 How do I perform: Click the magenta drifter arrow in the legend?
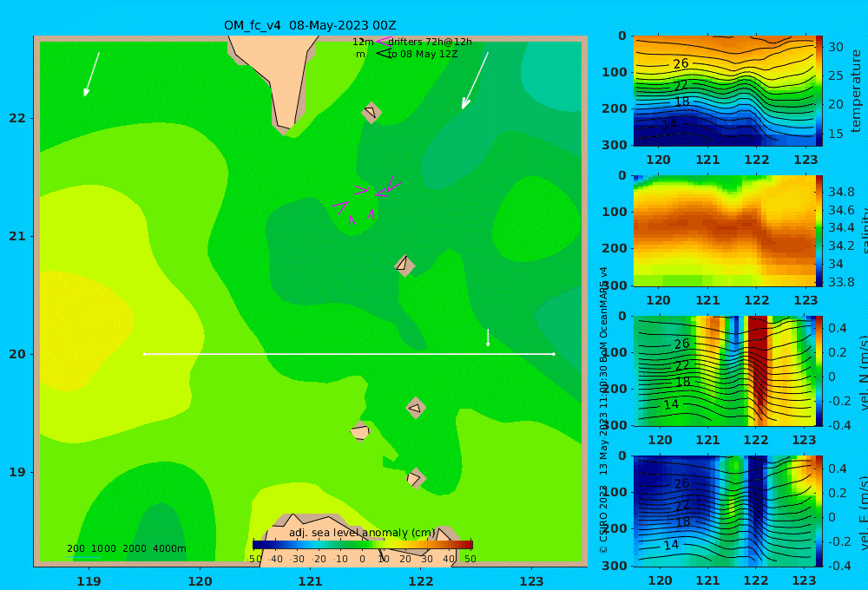click(x=384, y=42)
